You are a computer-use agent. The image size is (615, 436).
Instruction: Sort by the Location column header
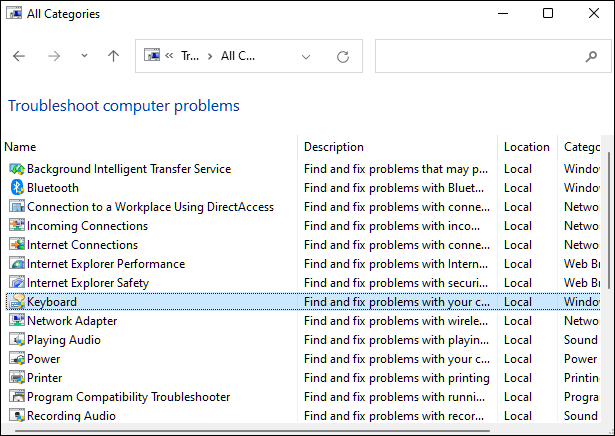(x=527, y=147)
